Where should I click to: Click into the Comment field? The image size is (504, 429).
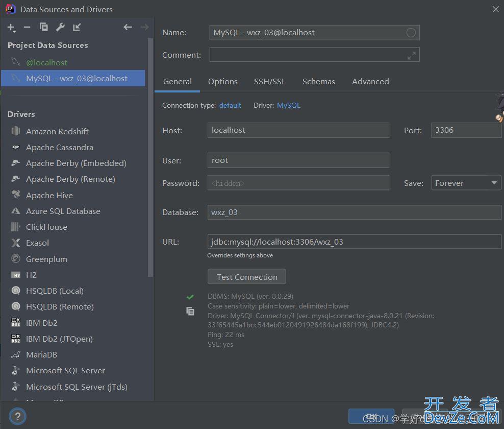pyautogui.click(x=314, y=55)
